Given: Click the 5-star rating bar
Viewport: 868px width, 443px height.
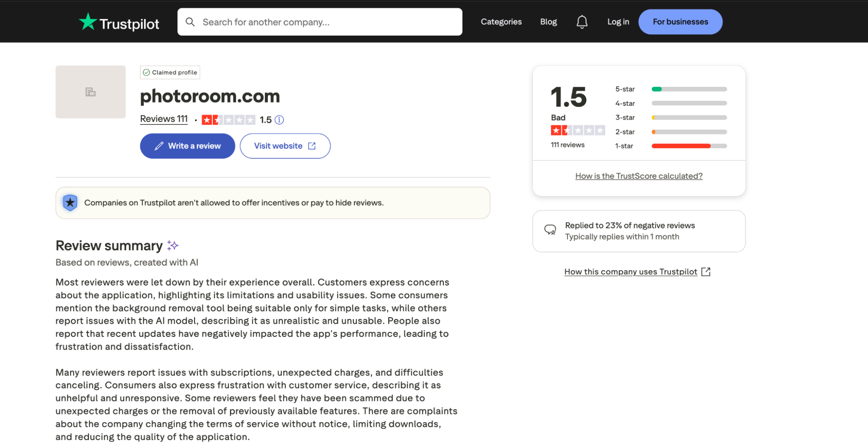Looking at the screenshot, I should point(689,89).
